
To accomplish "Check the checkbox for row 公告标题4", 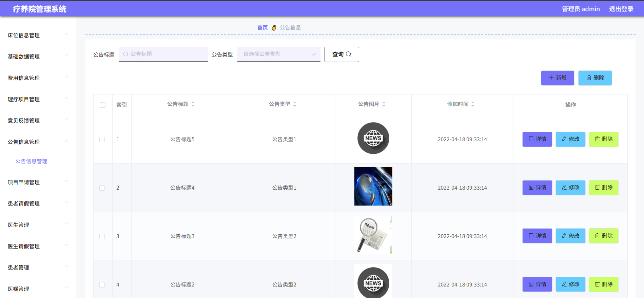I will coord(102,188).
